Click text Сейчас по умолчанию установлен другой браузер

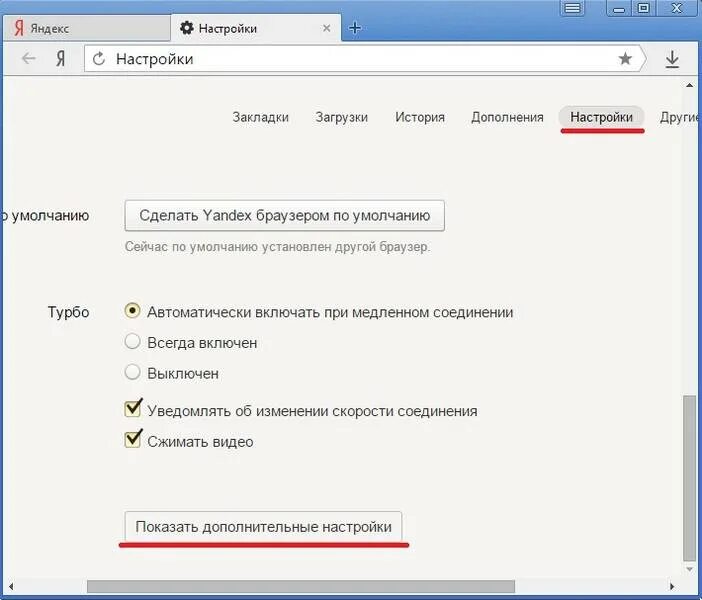(x=278, y=247)
